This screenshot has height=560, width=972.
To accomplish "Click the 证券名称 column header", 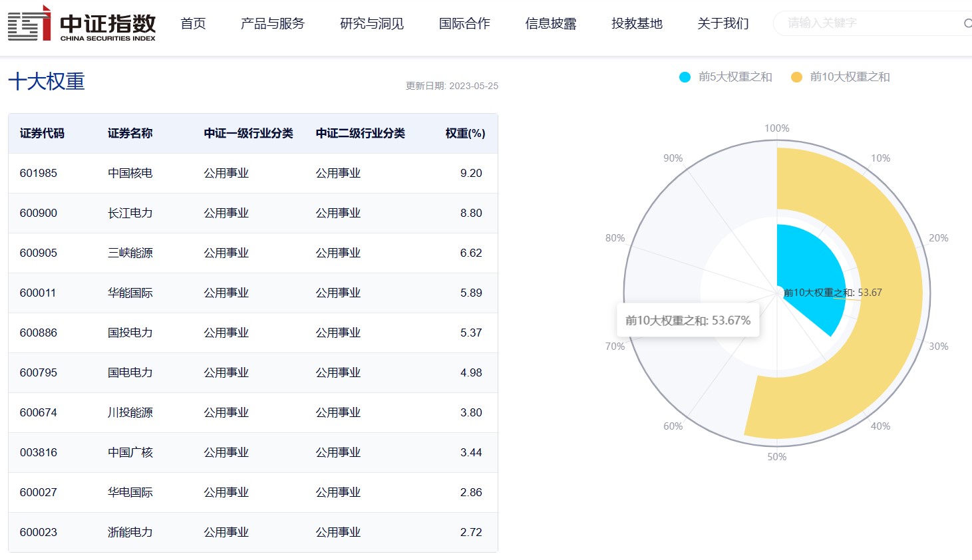I will point(130,134).
